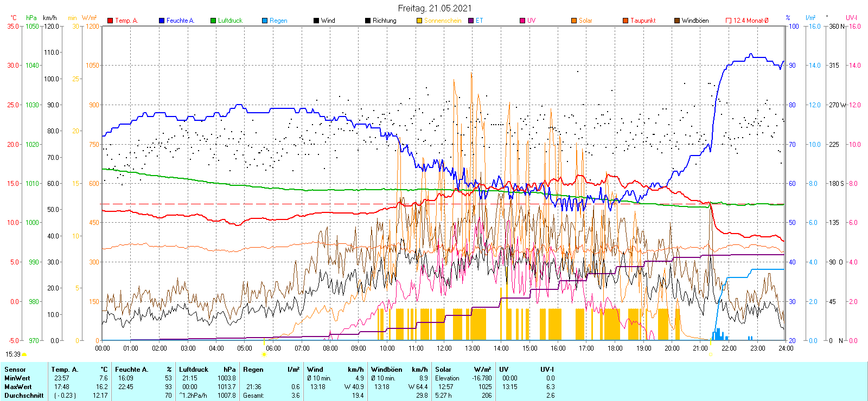Click the Sensor table header

click(x=15, y=370)
